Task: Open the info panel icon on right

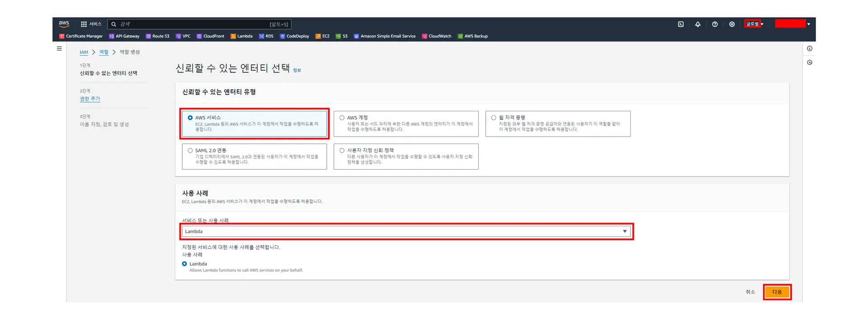Action: (809, 48)
